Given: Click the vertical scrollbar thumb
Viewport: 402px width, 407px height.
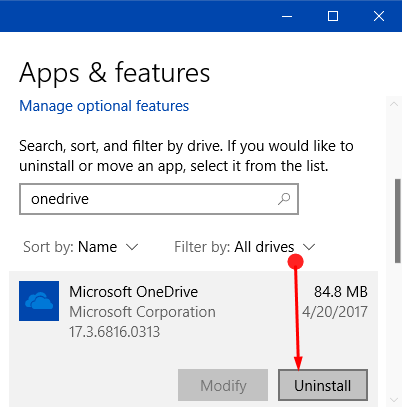Looking at the screenshot, I should pos(398,221).
